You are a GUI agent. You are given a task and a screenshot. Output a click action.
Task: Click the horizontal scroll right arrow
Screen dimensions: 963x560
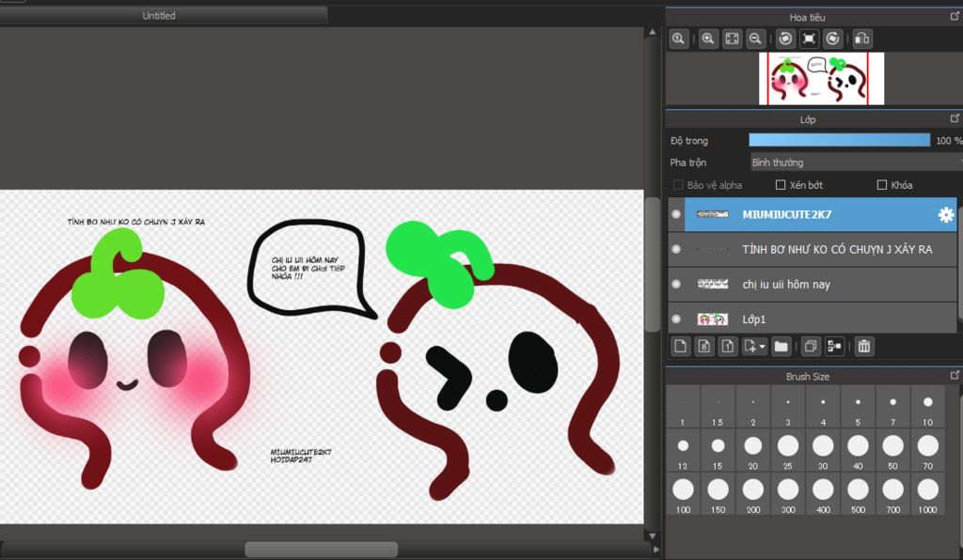pos(655,550)
